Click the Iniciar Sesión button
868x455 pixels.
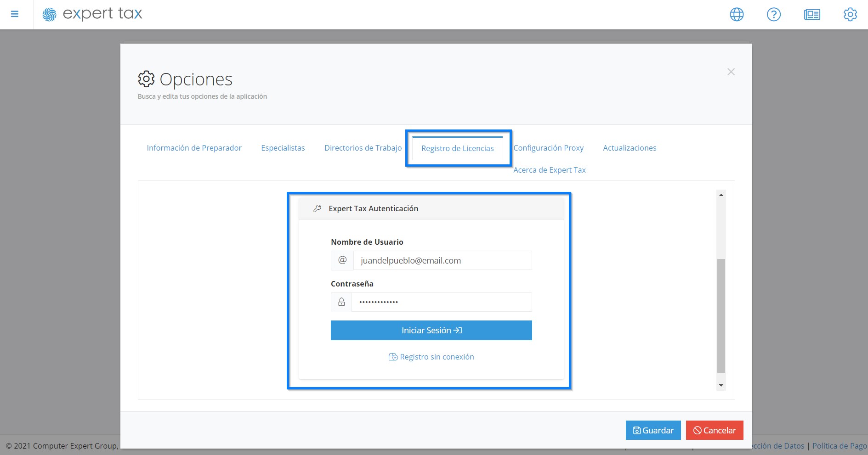point(431,330)
